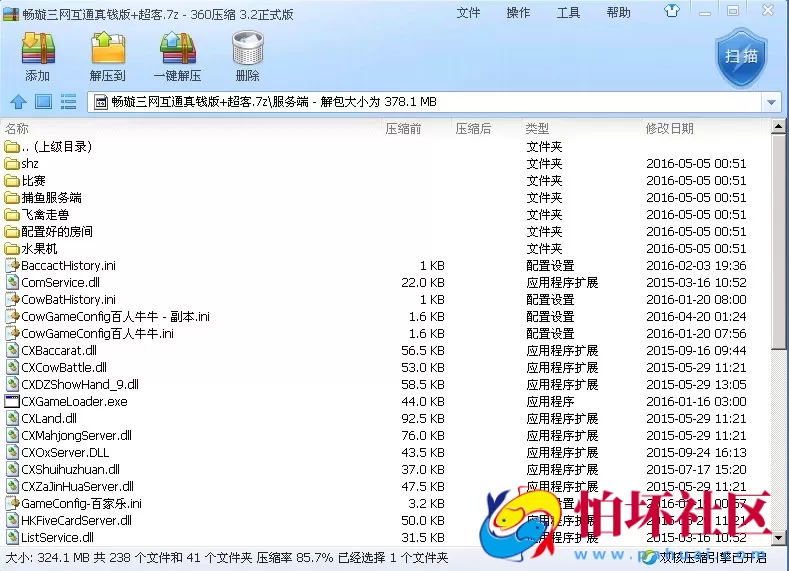Open the 操作 menu
Screen dimensions: 789x571
pos(518,12)
